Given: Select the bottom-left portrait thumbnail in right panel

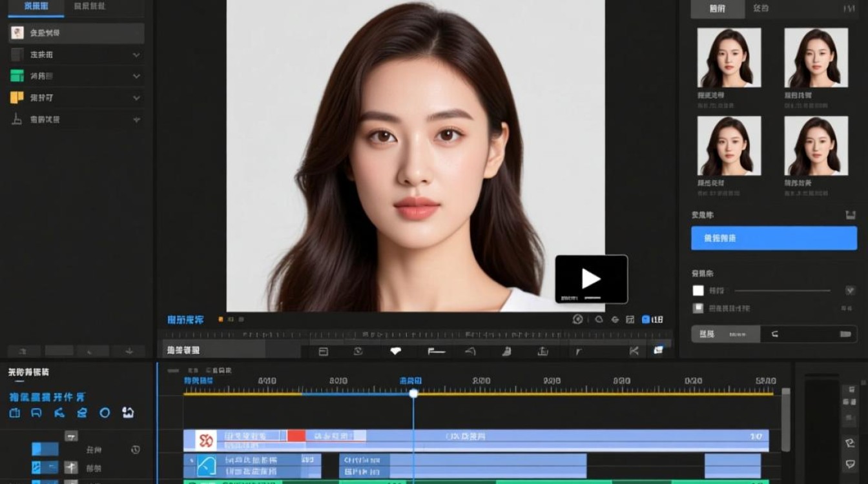Looking at the screenshot, I should (x=729, y=146).
